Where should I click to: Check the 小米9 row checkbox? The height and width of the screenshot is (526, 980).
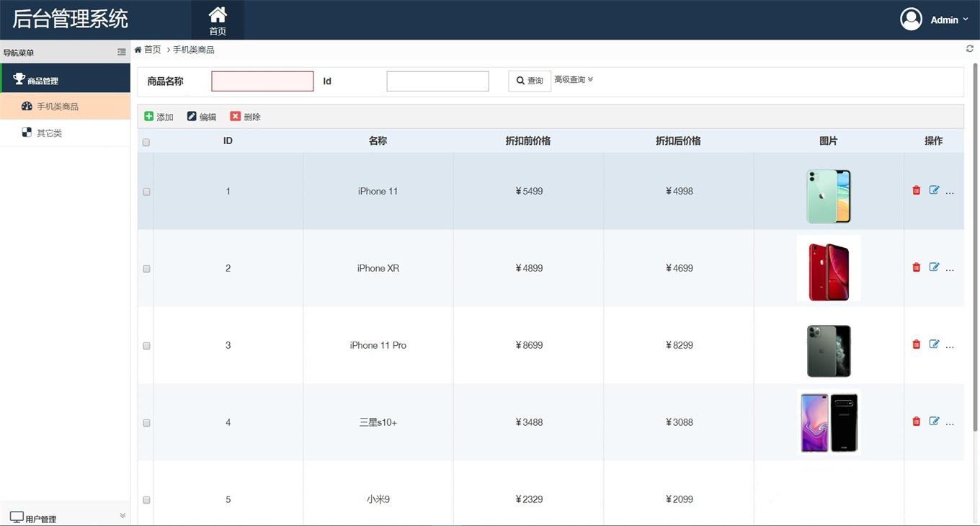coord(146,500)
